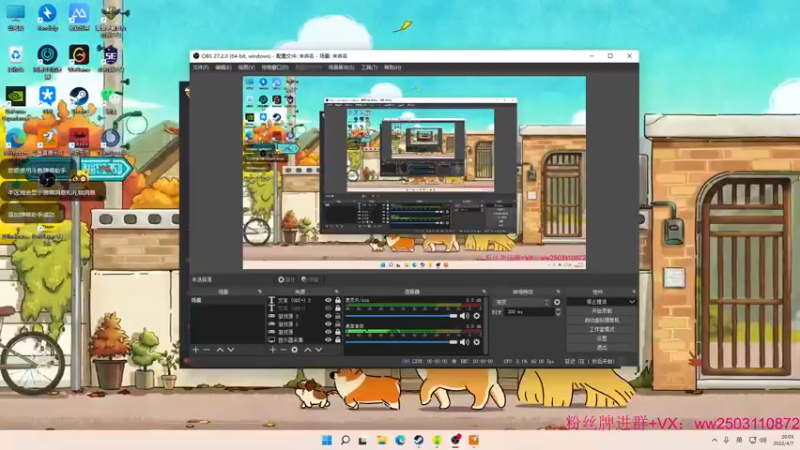Remove the selected scene with the minus icon

207,349
